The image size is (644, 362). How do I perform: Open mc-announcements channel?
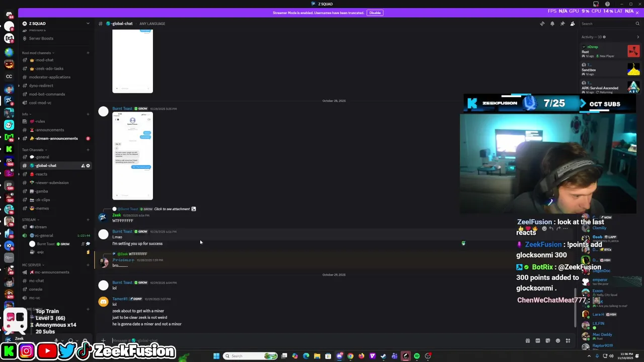(x=55, y=272)
